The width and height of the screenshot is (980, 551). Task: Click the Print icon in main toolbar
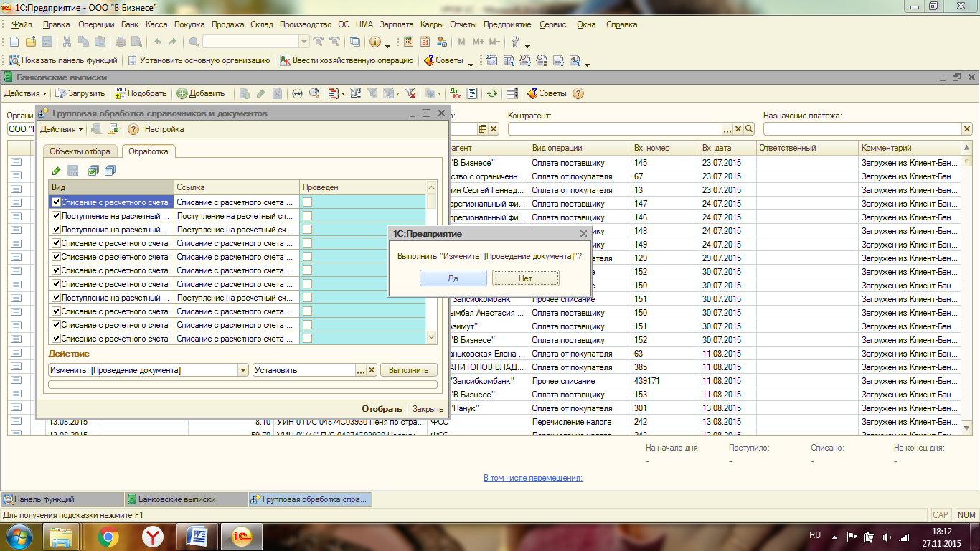[x=121, y=42]
